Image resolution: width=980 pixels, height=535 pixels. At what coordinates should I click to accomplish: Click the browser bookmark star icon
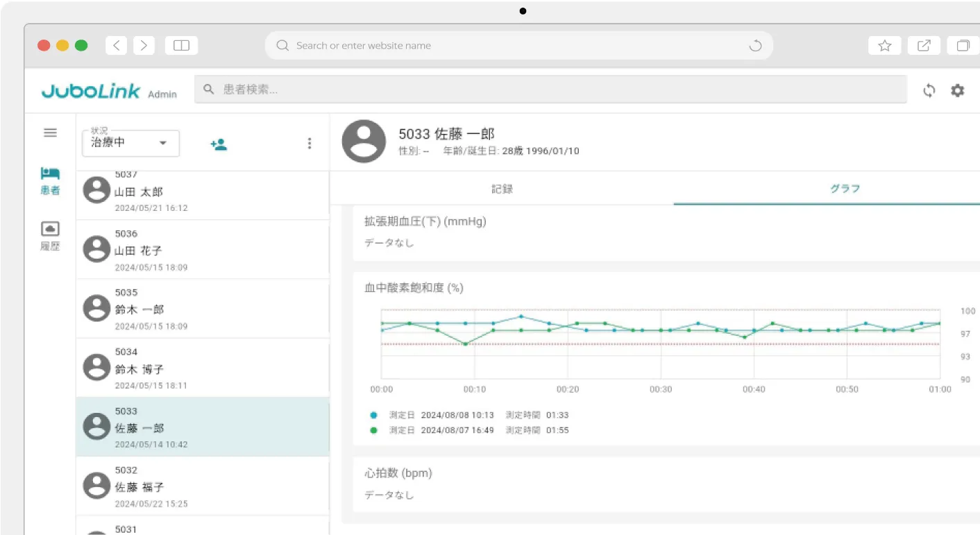click(884, 46)
